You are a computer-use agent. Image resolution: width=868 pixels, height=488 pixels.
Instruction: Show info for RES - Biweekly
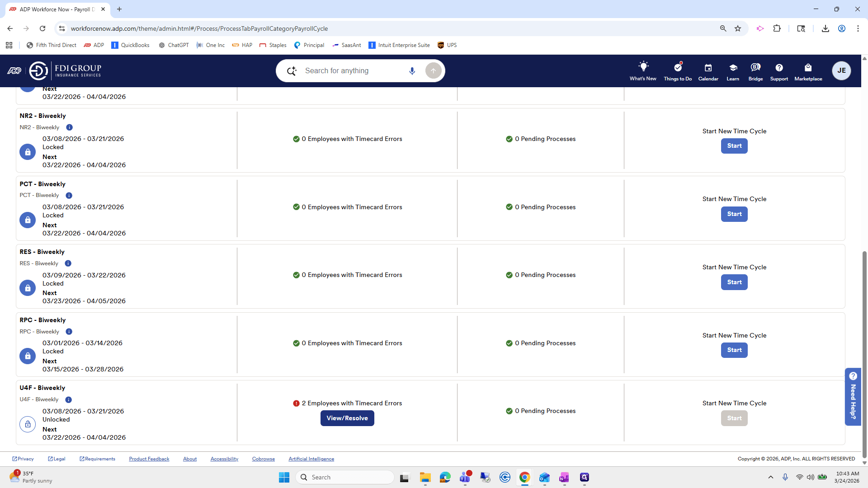68,263
